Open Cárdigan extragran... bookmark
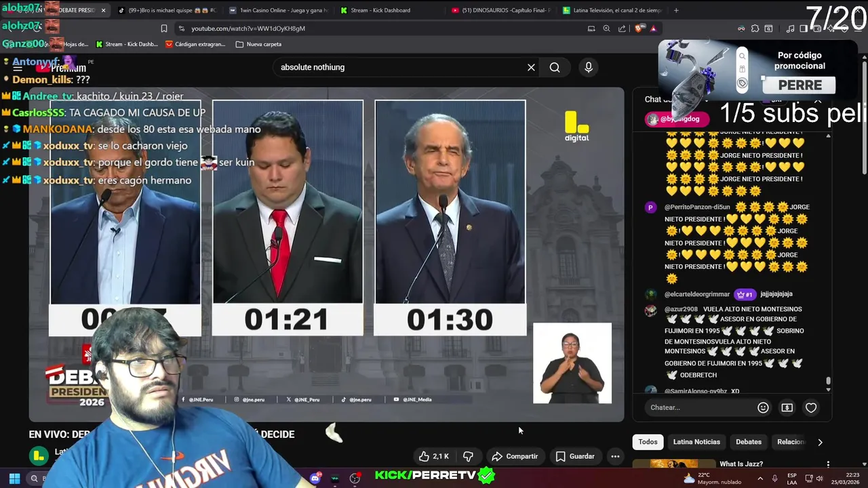Viewport: 868px width, 488px height. click(194, 44)
